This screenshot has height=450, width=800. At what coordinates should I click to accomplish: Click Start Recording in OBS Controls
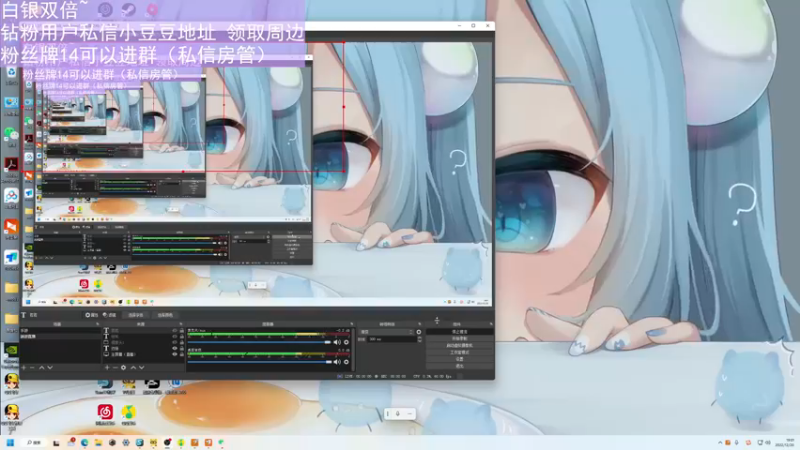(x=460, y=338)
